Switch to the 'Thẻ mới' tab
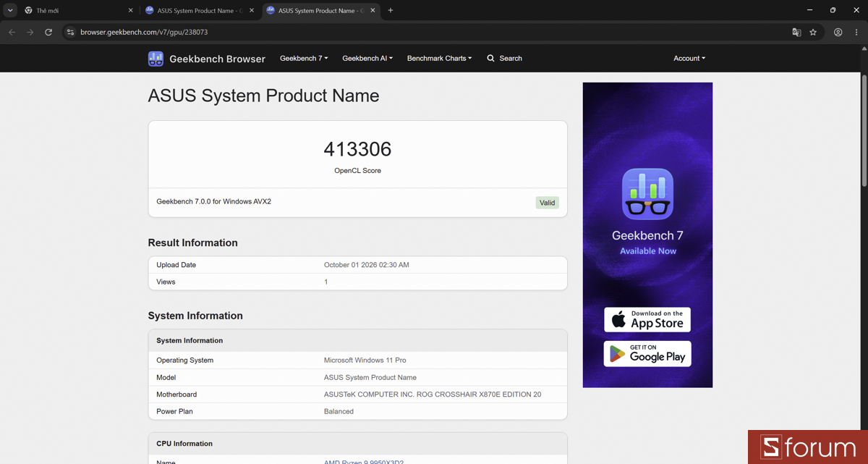The image size is (868, 464). pyautogui.click(x=78, y=10)
